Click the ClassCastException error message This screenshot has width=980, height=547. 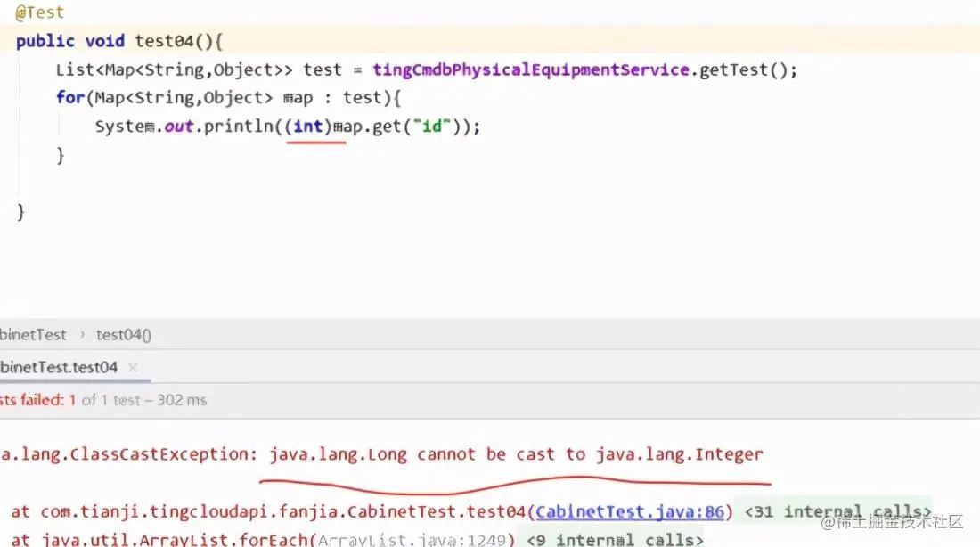[383, 454]
